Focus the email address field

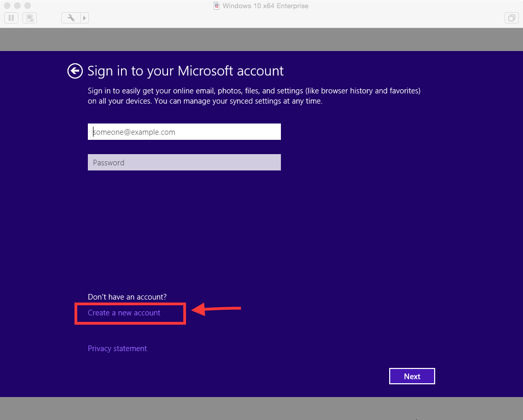click(x=184, y=132)
